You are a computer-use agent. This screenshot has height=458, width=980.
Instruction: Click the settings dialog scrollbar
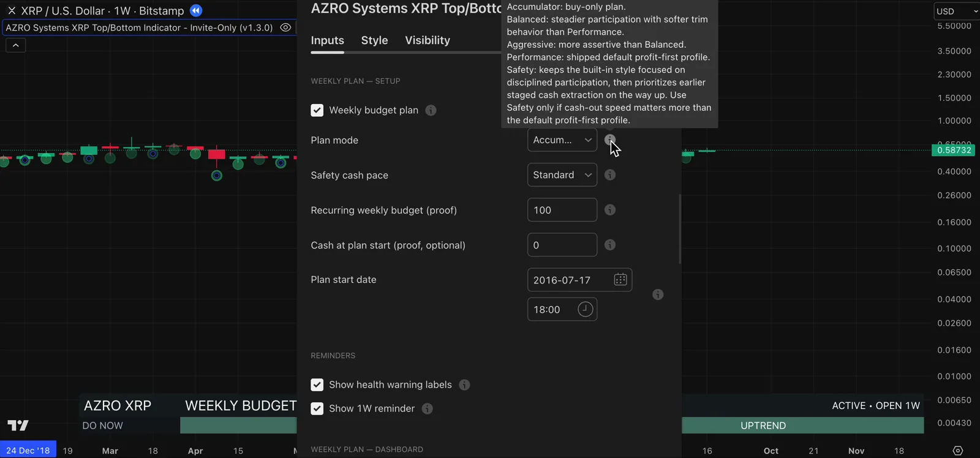[x=680, y=229]
